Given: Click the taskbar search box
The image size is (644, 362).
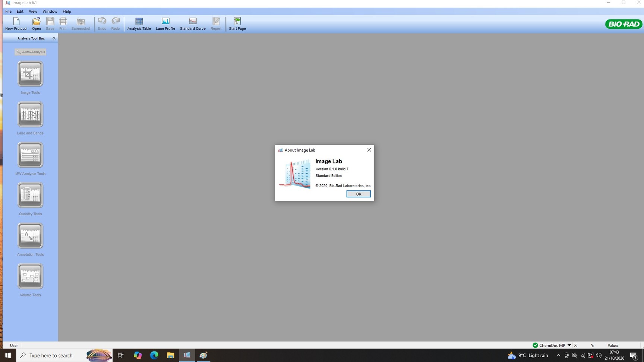Looking at the screenshot, I should pos(65,355).
